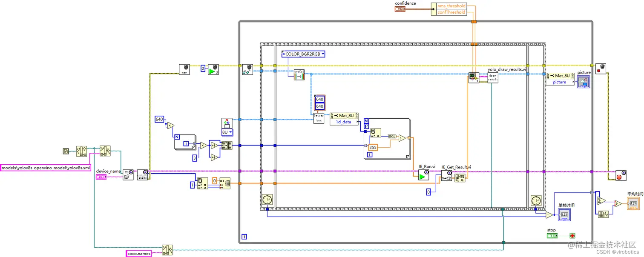The height and width of the screenshot is (257, 644).
Task: Click the loop stop condition terminal
Action: pos(572,235)
